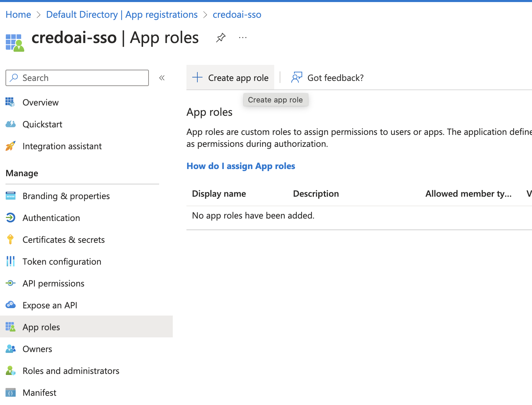Collapse the sidebar with the double chevron
The height and width of the screenshot is (405, 532).
coord(162,78)
